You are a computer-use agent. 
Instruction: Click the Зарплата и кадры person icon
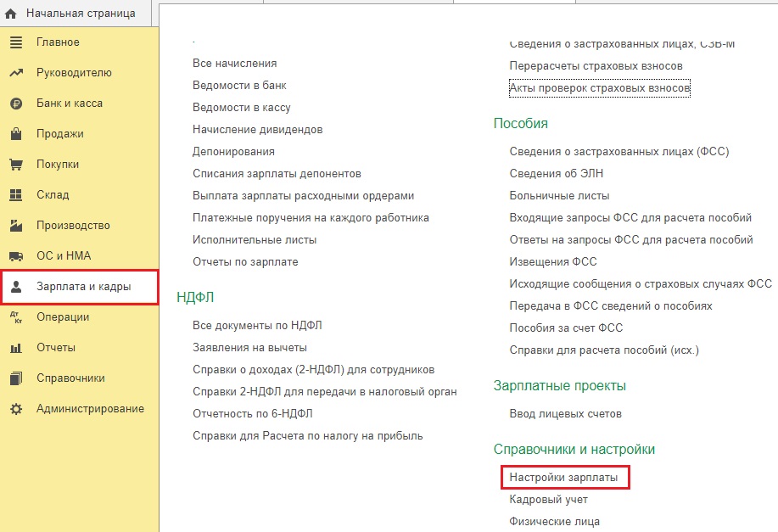[x=16, y=287]
